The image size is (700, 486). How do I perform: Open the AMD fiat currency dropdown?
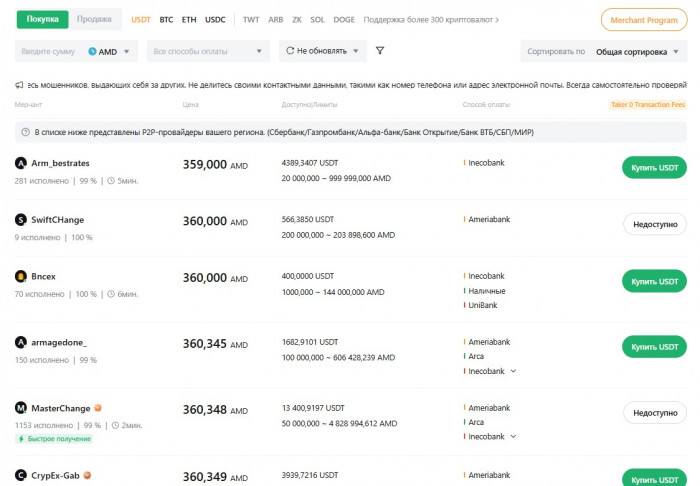109,51
